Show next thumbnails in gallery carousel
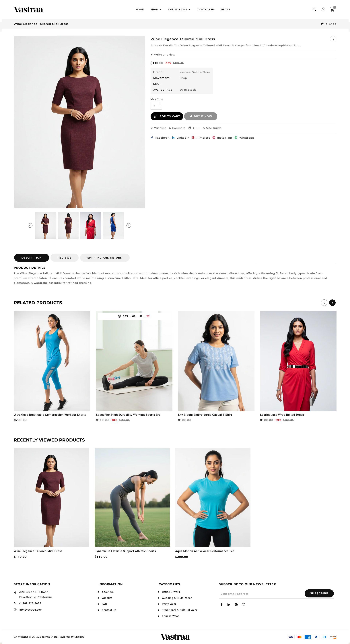The width and height of the screenshot is (350, 644). tap(129, 226)
